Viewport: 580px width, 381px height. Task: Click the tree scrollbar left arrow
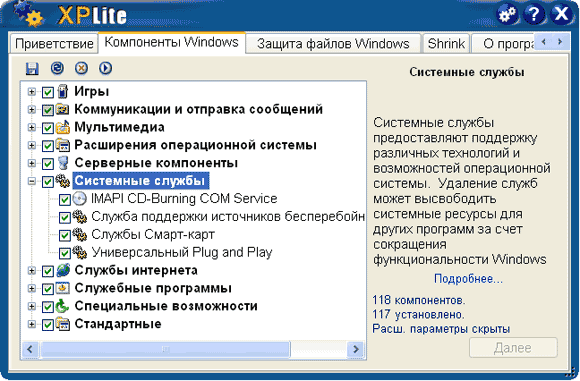click(x=30, y=349)
